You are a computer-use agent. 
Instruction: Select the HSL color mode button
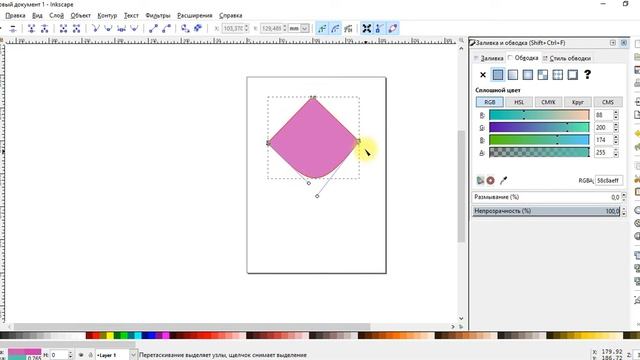[x=519, y=102]
